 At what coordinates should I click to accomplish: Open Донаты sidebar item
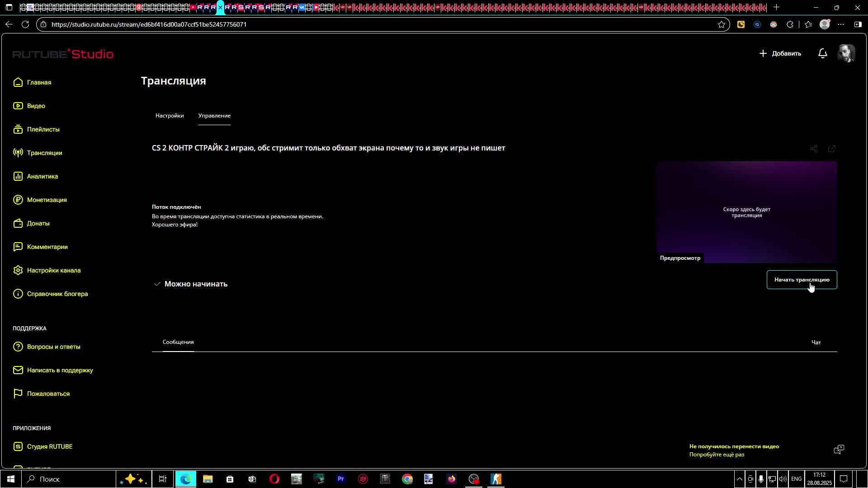coord(38,223)
